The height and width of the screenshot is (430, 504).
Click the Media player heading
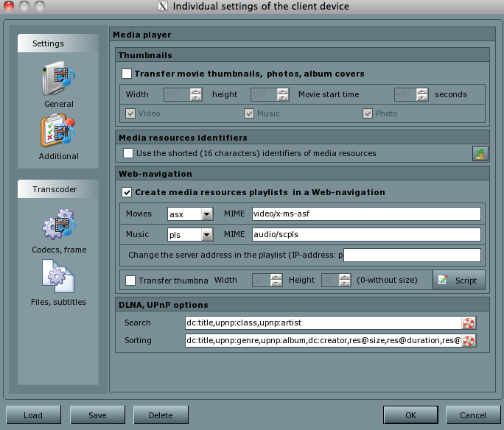[141, 35]
